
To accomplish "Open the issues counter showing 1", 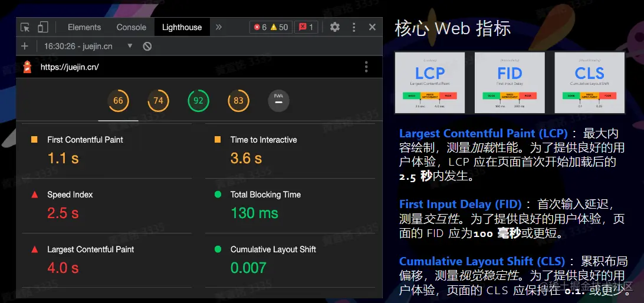I will click(306, 28).
